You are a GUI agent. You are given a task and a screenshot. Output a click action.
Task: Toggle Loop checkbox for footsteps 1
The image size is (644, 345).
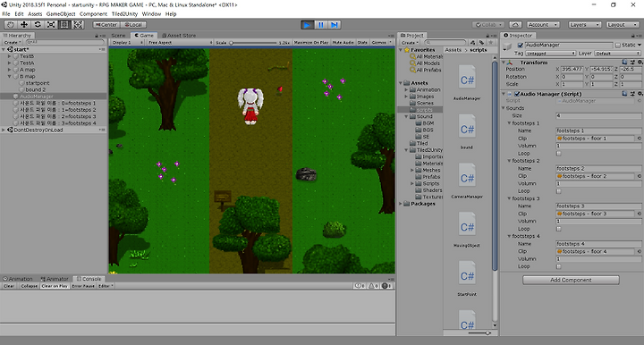558,154
